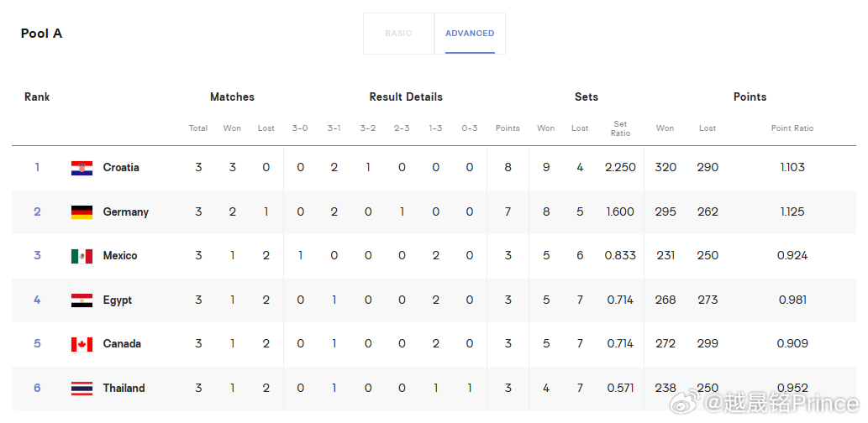Open the Germany team link

coord(126,211)
